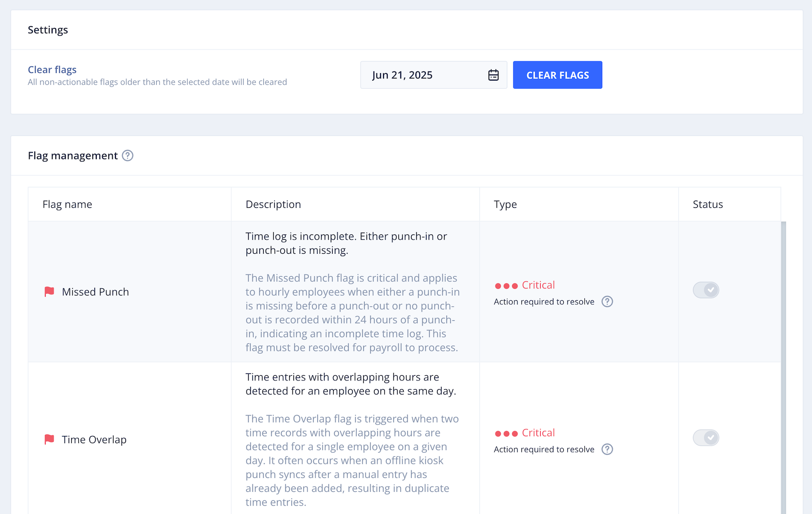Open the calendar icon in date field
The height and width of the screenshot is (514, 812).
pos(493,75)
